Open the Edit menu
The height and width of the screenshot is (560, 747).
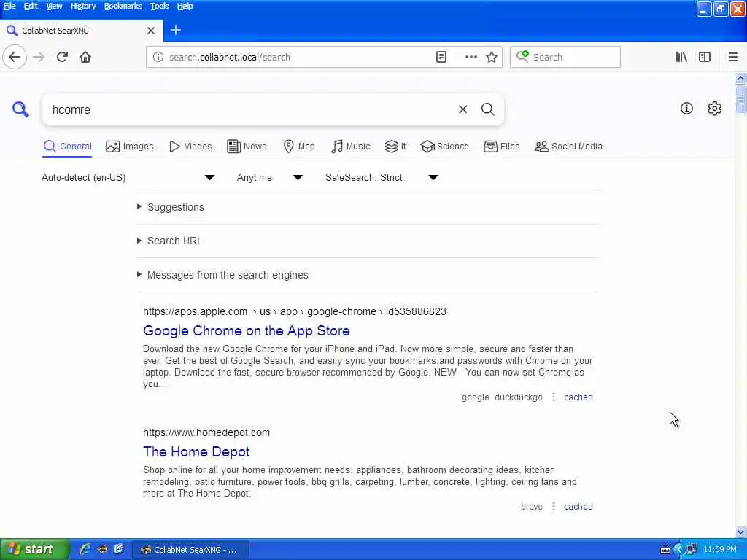(x=31, y=6)
